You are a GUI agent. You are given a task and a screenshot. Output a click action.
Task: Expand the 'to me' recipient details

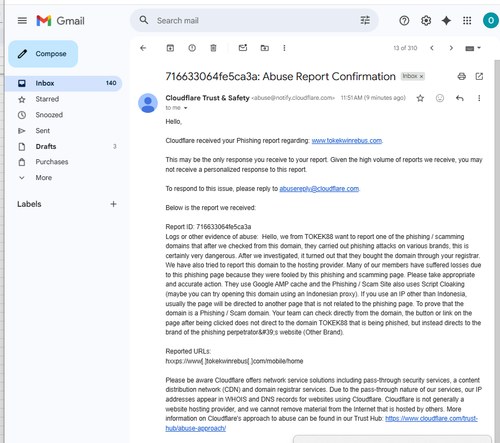(x=186, y=108)
